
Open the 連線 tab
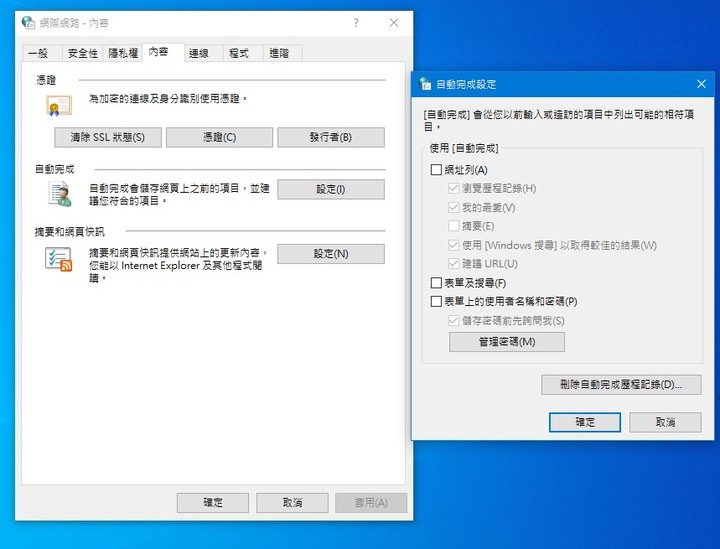[x=203, y=53]
